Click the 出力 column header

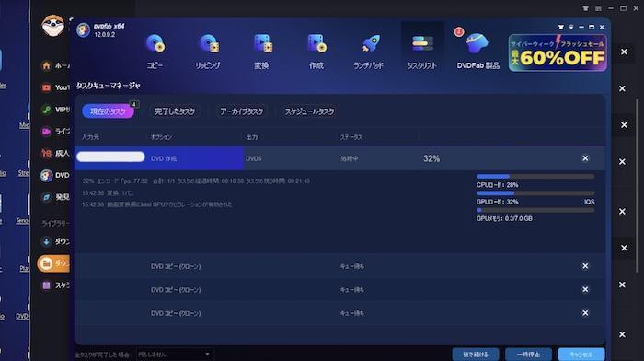(252, 137)
